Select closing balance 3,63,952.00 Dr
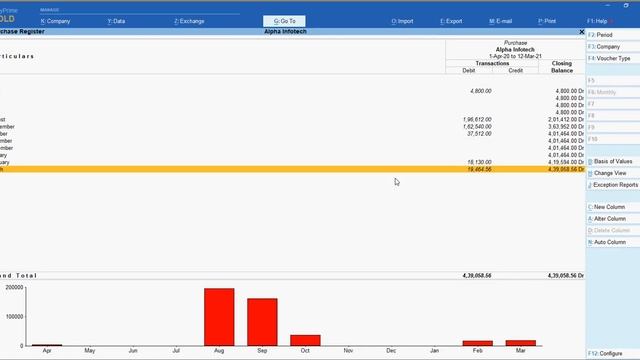The height and width of the screenshot is (360, 640). click(566, 127)
